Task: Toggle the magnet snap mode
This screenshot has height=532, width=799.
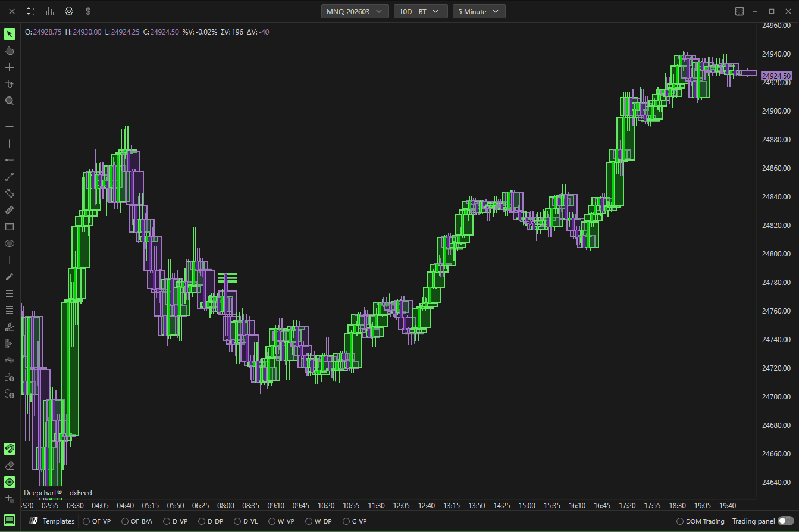Action: (x=10, y=449)
